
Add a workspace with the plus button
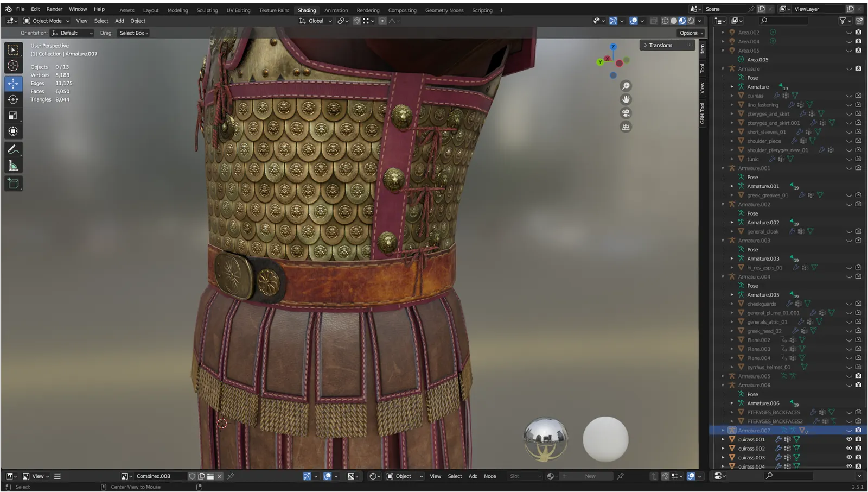tap(501, 10)
